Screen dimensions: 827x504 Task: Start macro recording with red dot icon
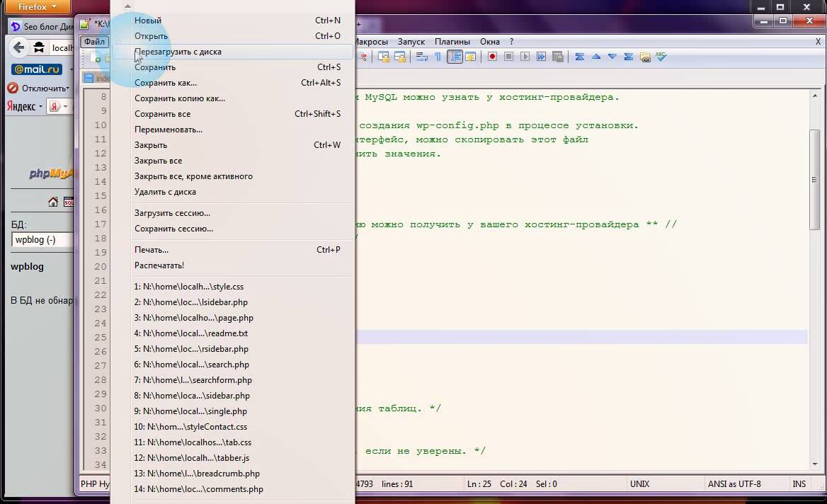492,57
